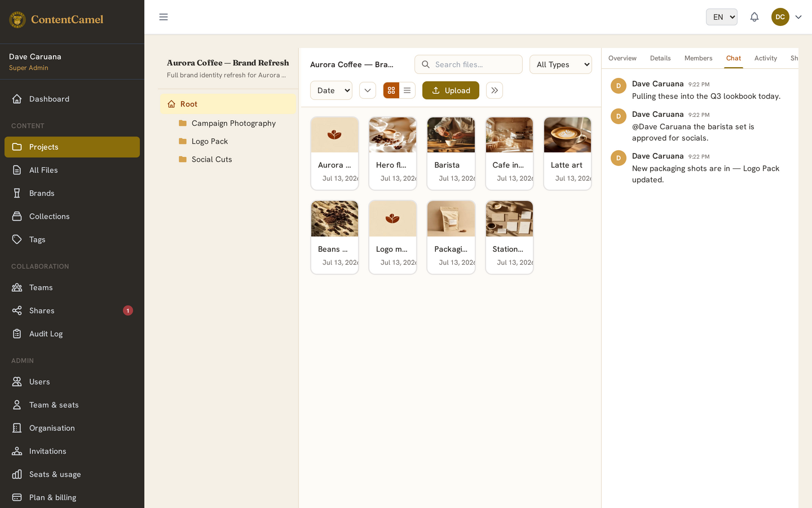Viewport: 812px width, 508px height.
Task: Open Organisation settings
Action: 72,428
